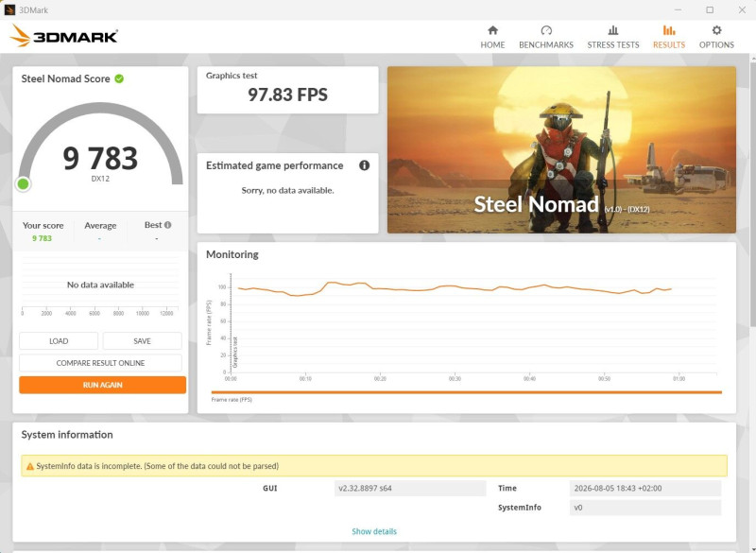This screenshot has width=756, height=553.
Task: Maximize the 3DMark window
Action: (710, 9)
